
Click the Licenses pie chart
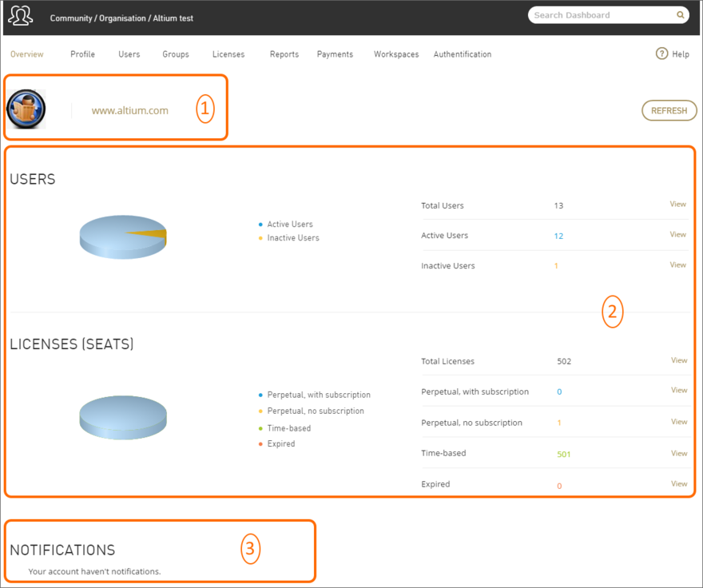123,417
